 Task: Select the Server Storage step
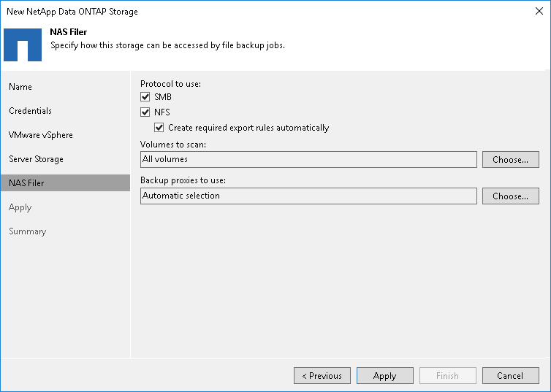[36, 159]
